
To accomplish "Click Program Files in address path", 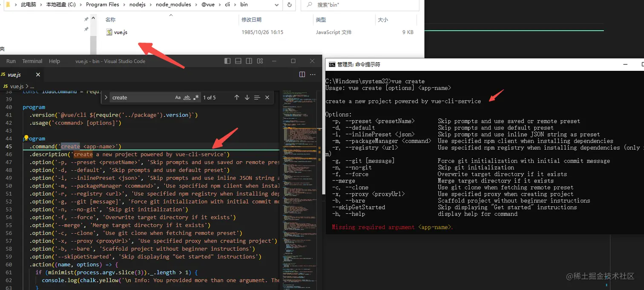I will [x=103, y=5].
